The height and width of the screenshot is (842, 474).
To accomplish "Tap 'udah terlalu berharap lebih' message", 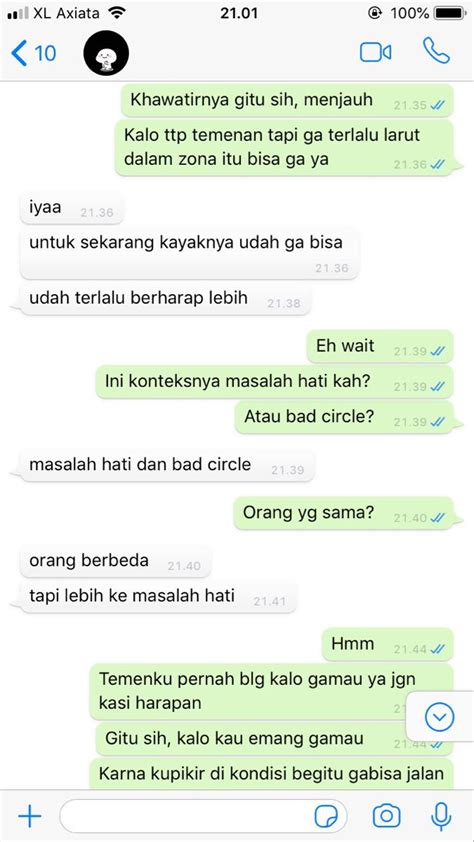I will pos(165,299).
